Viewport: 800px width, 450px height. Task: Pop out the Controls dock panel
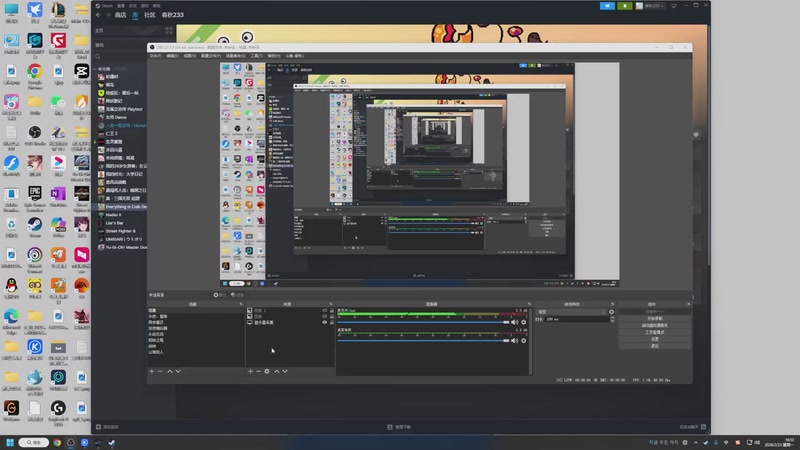(x=688, y=304)
